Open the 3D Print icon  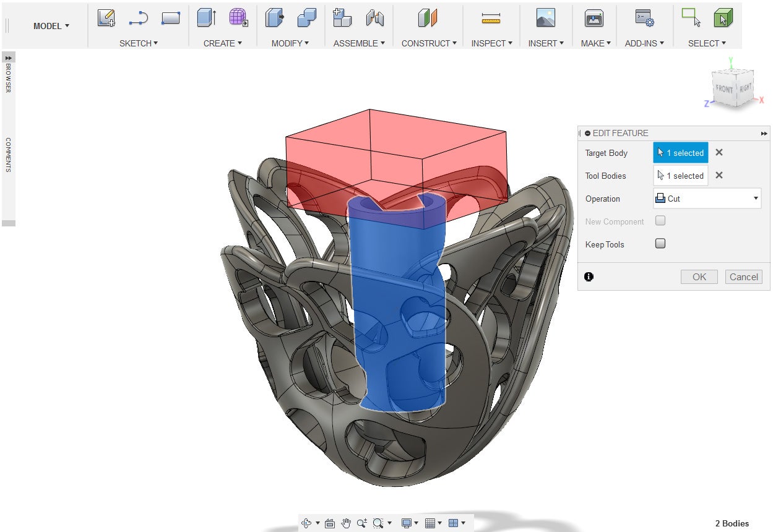[594, 19]
